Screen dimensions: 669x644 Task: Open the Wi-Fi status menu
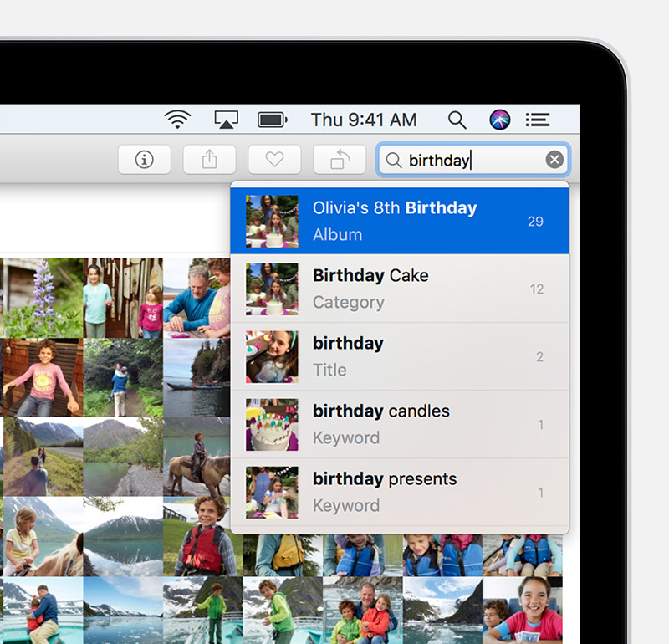point(177,120)
